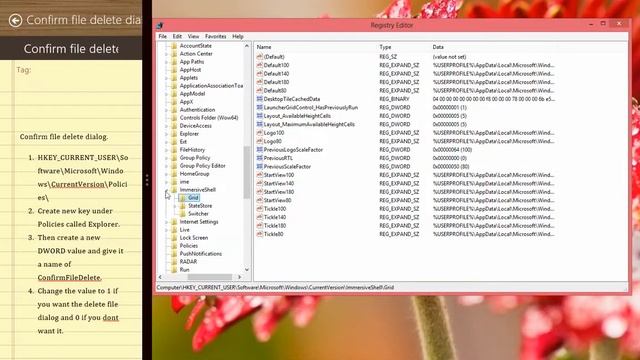Go back in Confirm file delete note
This screenshot has height=360, width=640.
point(16,20)
